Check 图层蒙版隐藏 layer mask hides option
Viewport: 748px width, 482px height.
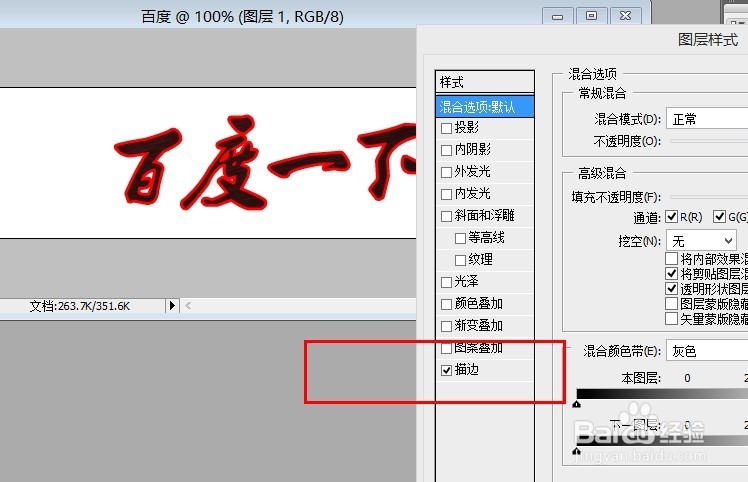(x=672, y=304)
